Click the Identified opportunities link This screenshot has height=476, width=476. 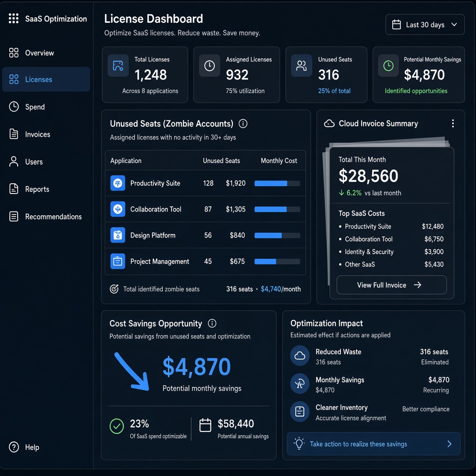pos(416,91)
